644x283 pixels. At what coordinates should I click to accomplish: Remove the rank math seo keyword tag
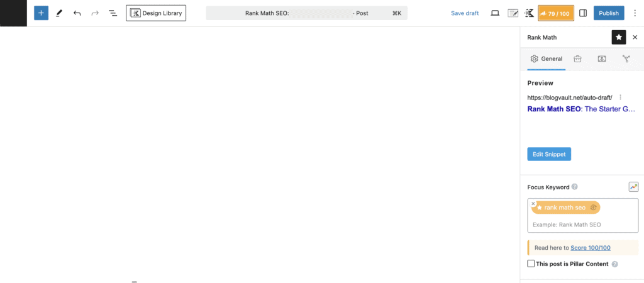point(533,203)
